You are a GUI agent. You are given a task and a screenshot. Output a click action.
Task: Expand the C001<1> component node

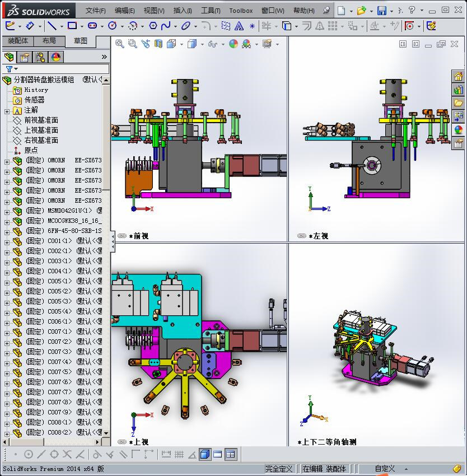coord(7,242)
